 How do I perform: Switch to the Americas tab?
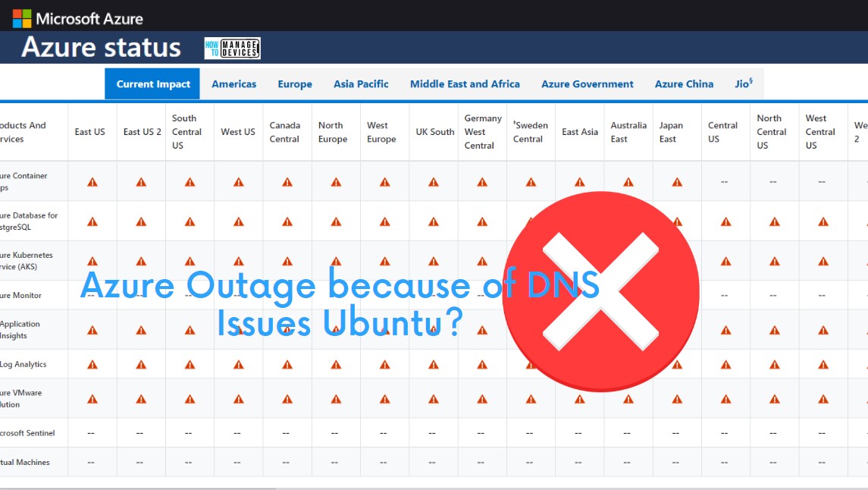click(234, 84)
